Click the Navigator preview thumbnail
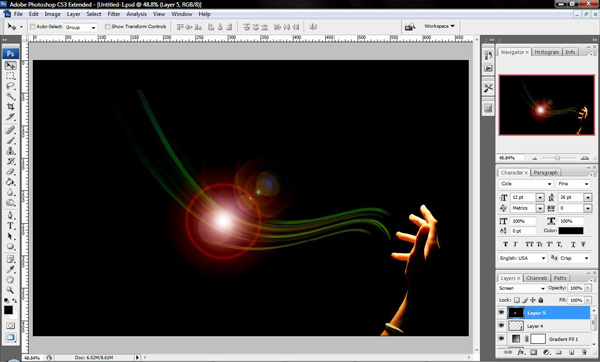This screenshot has width=600, height=362. (546, 105)
